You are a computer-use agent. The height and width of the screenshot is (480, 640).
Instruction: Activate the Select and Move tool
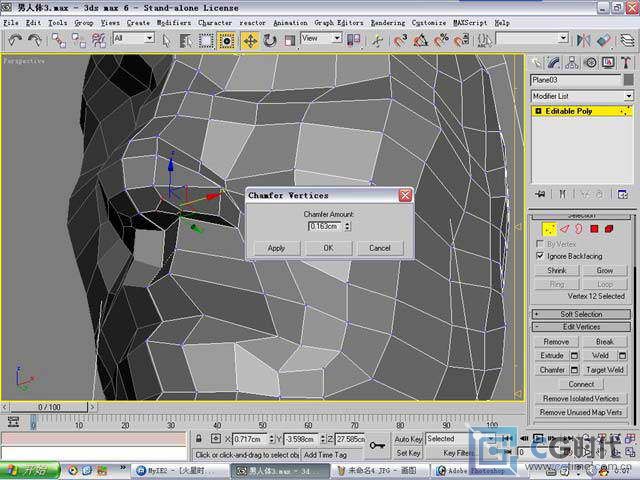250,40
